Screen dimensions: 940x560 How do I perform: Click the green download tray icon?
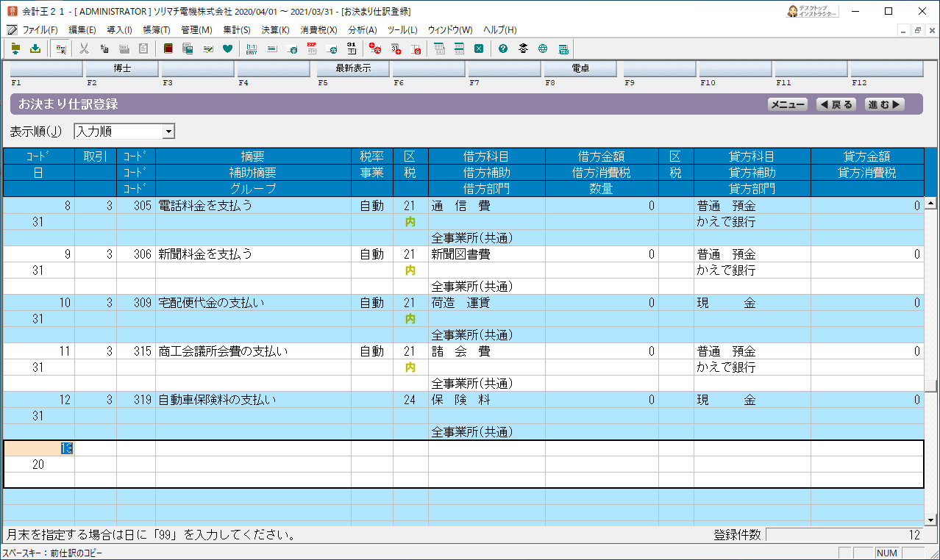[35, 49]
